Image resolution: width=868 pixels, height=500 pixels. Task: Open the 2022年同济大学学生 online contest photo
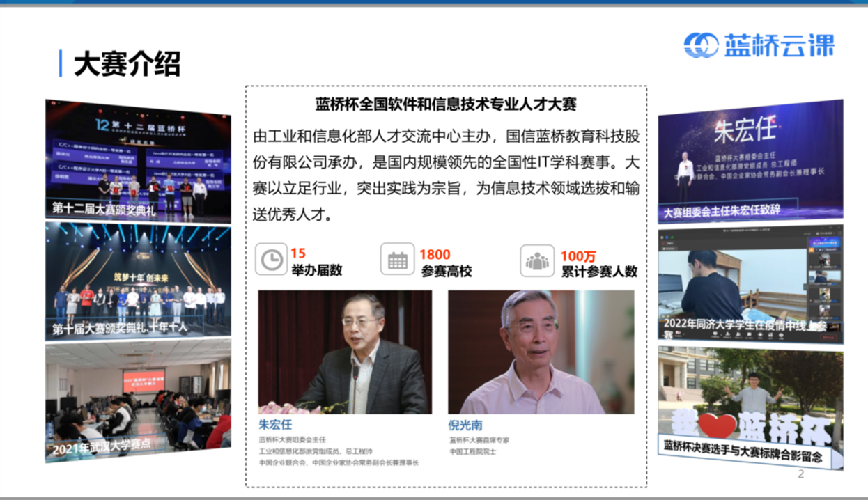[x=750, y=284]
